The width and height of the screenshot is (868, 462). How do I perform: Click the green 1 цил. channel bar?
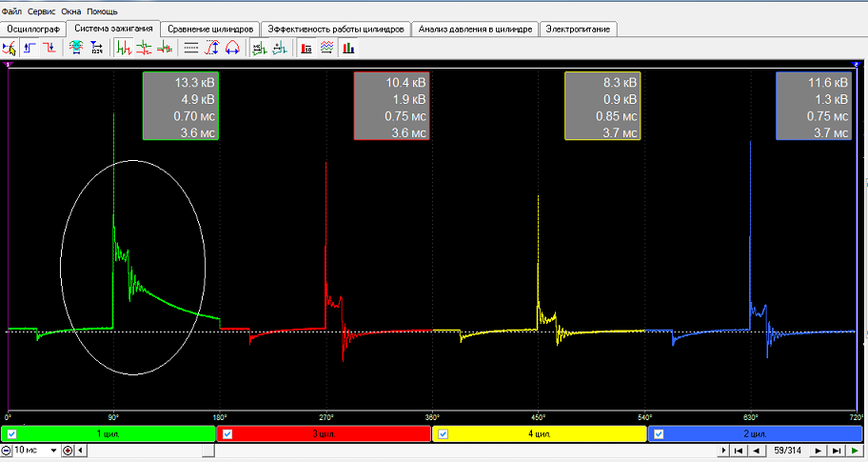[108, 433]
